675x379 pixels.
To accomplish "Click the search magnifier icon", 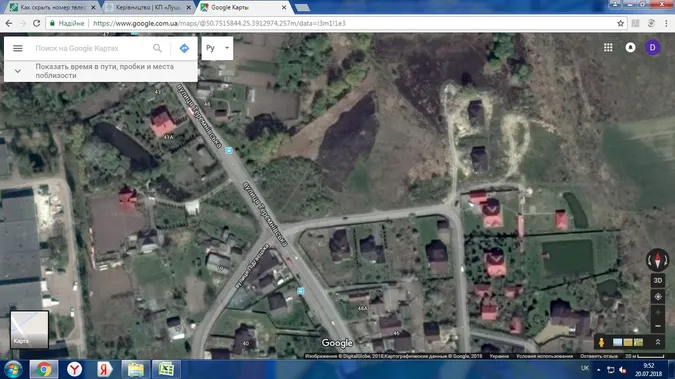I will (x=158, y=48).
